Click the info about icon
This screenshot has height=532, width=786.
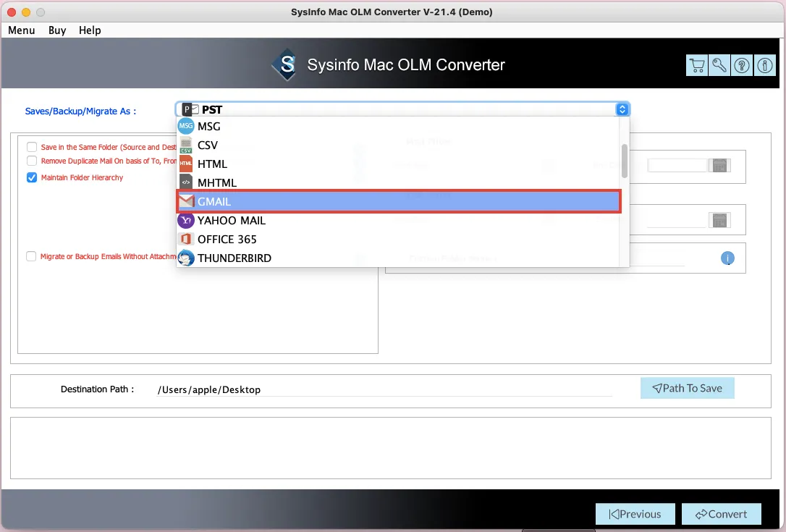765,65
